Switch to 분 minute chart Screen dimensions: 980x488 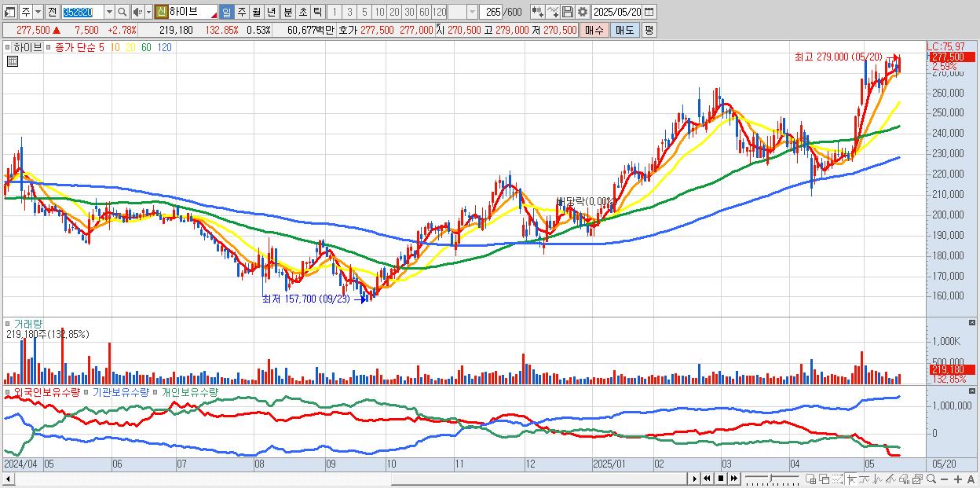287,12
